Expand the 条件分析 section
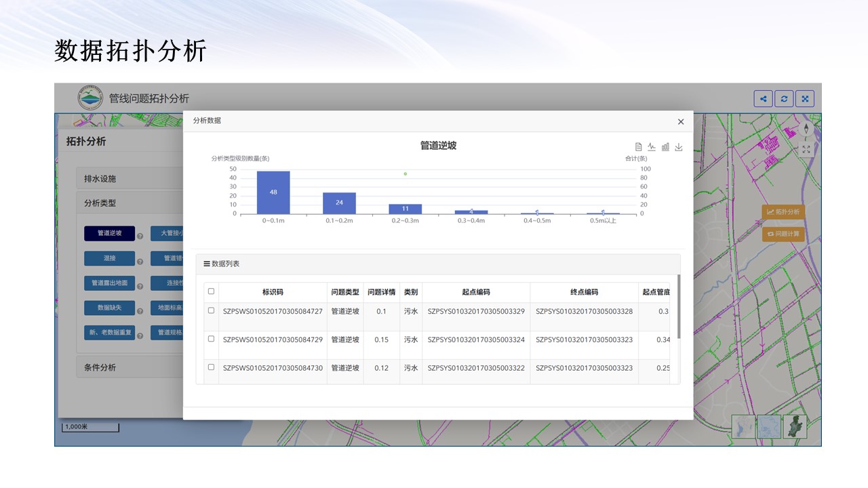868x488 pixels. point(129,367)
